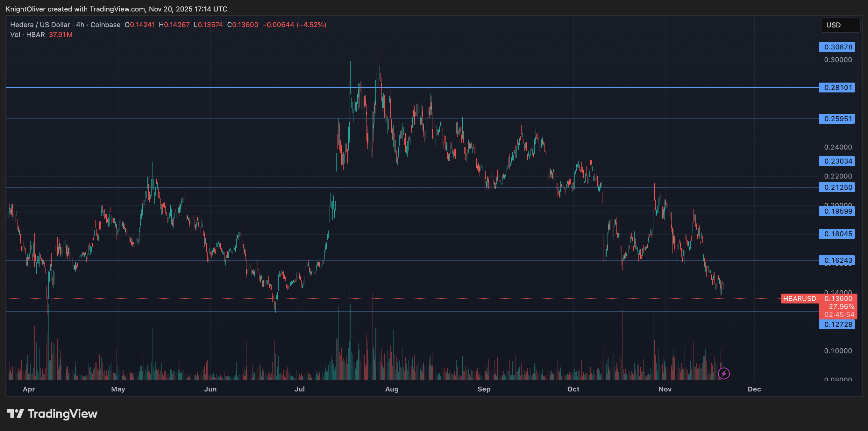868x431 pixels.
Task: Select the 0.28101 price level label
Action: tap(837, 88)
